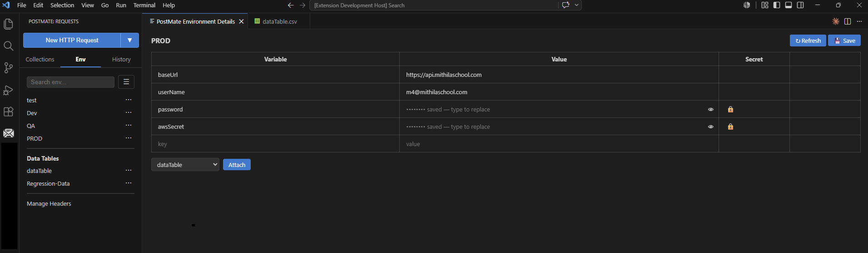Open the Search view in activity bar

click(x=8, y=46)
